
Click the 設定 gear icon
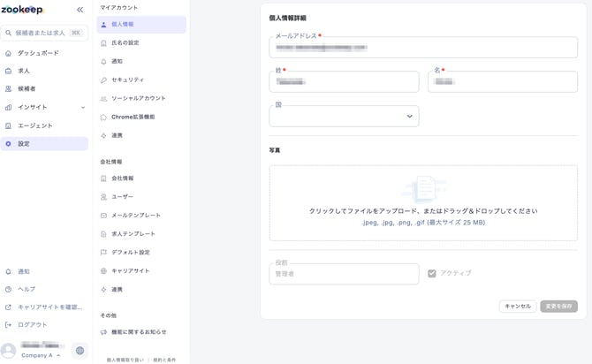click(8, 144)
